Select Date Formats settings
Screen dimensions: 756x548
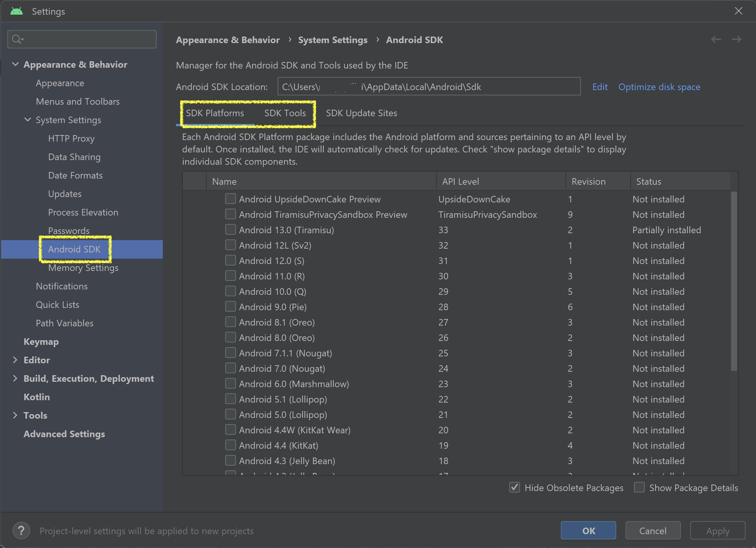point(75,175)
